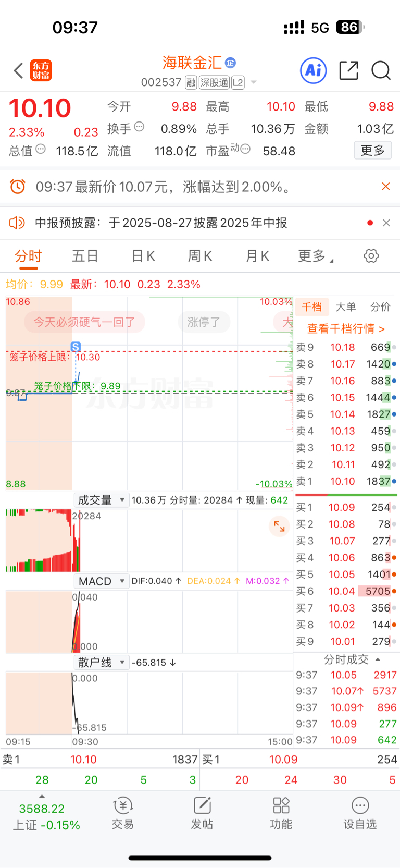The height and width of the screenshot is (868, 400).
Task: Tap the 深股通 tag
Action: click(x=214, y=82)
